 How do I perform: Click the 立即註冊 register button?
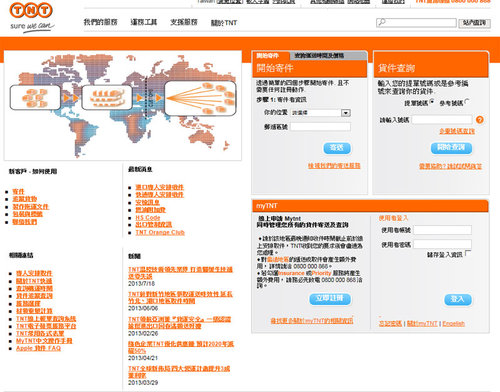point(330,299)
